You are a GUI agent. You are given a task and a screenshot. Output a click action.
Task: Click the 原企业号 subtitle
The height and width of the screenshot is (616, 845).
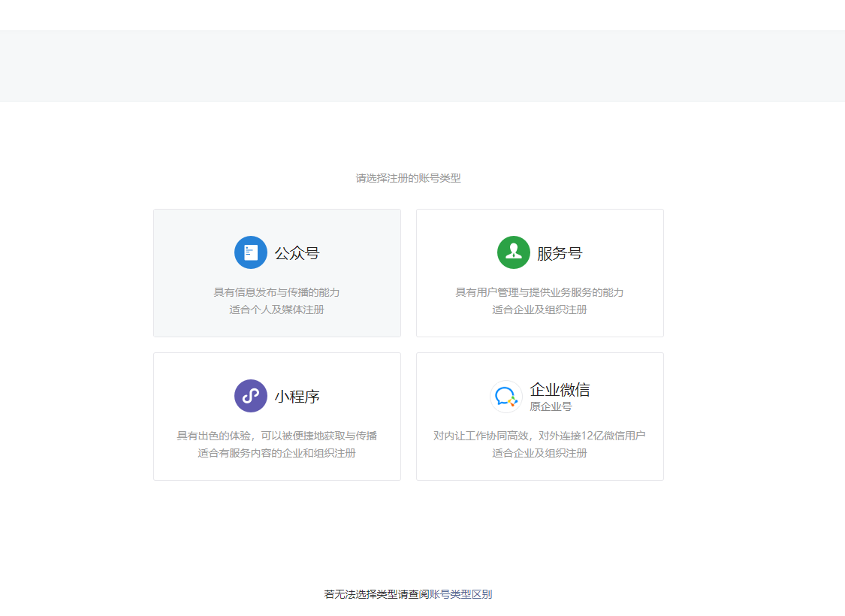tap(551, 406)
